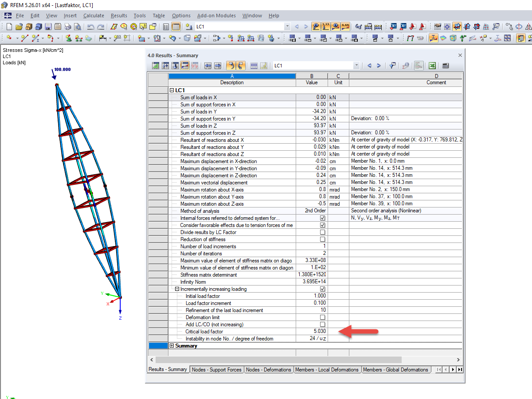Screen dimensions: 532x399
Task: Select 'Method of analysis' value 2nd Order
Action: (312, 211)
